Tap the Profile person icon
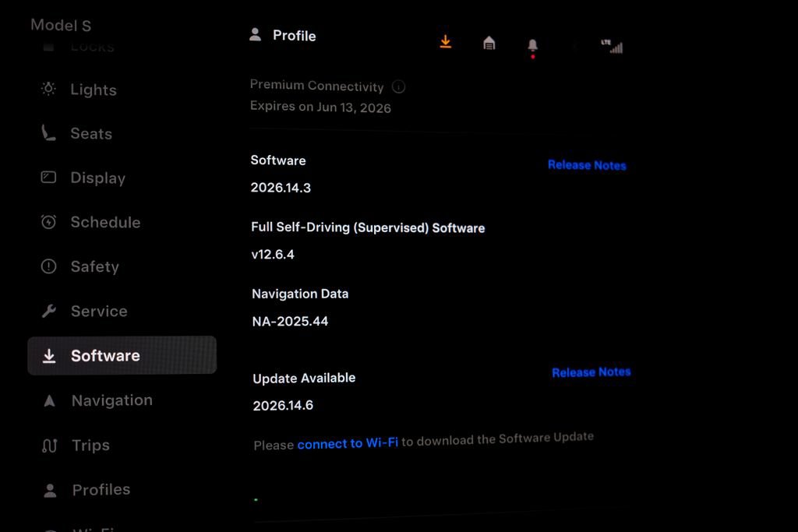Image resolution: width=798 pixels, height=532 pixels. point(255,34)
